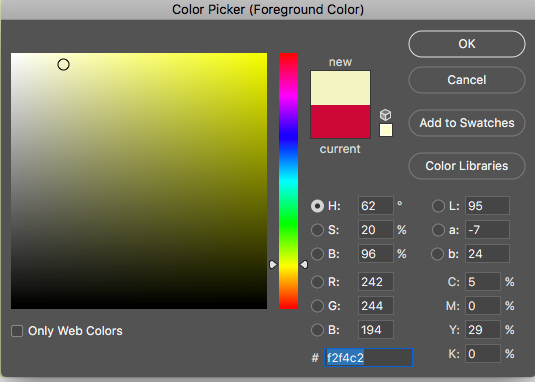Image resolution: width=535 pixels, height=382 pixels.
Task: Click the Color Picker title bar text
Action: 268,10
